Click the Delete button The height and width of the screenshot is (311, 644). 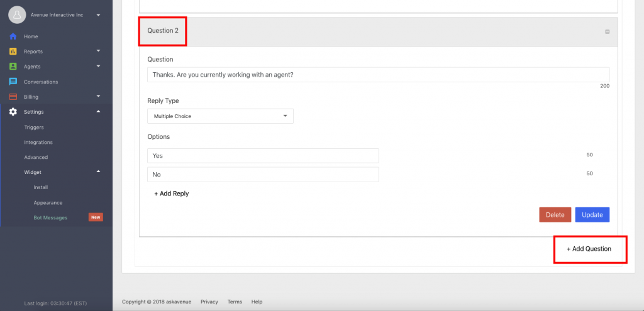coord(555,215)
